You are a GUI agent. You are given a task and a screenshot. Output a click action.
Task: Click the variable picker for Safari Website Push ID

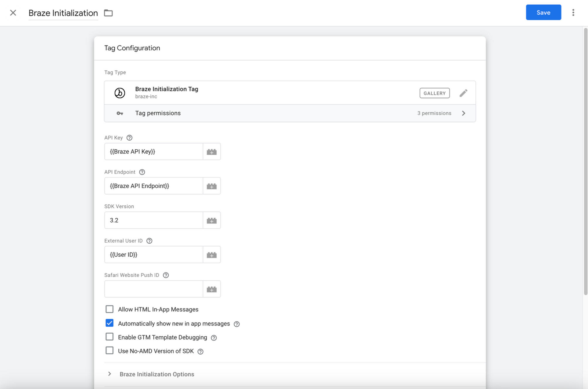tap(211, 289)
